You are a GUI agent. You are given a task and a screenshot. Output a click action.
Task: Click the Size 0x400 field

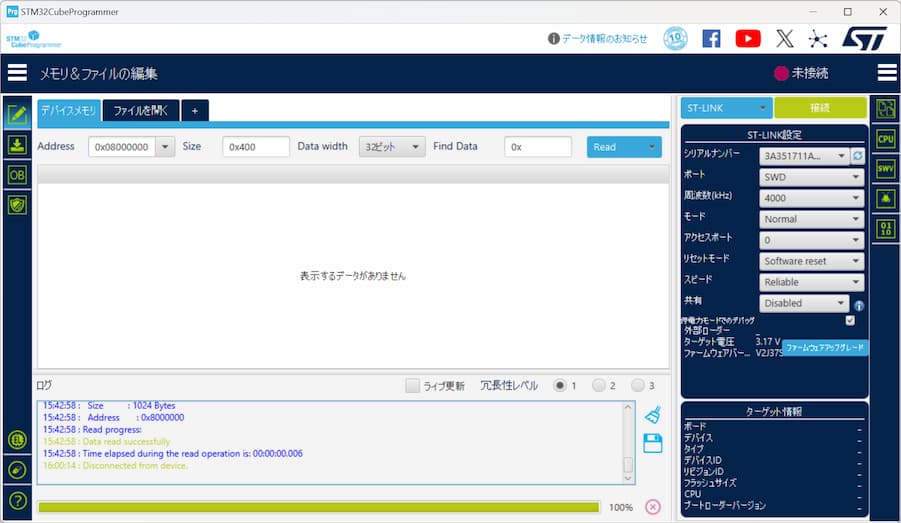click(256, 147)
